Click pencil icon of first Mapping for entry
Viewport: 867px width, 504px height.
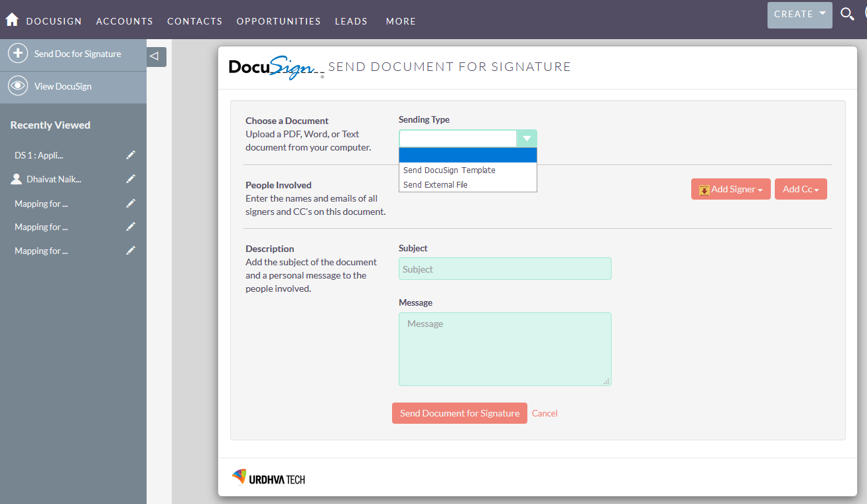click(x=131, y=204)
